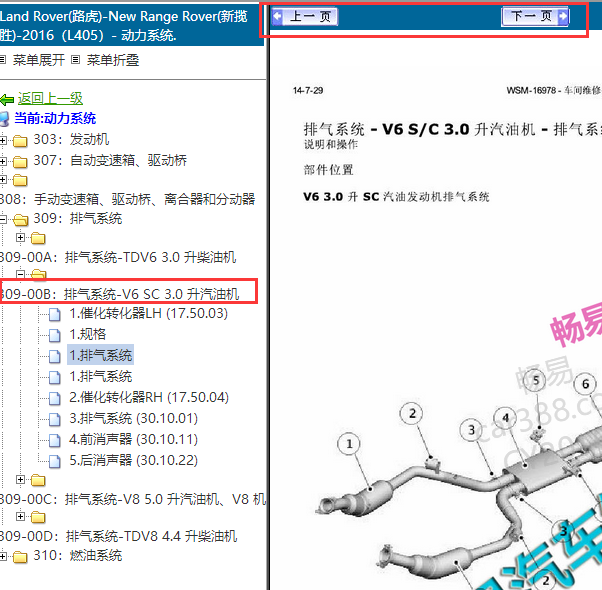Screen dimensions: 602x590
Task: Click document icon of highlighted 1.排气系统
Action: click(55, 356)
